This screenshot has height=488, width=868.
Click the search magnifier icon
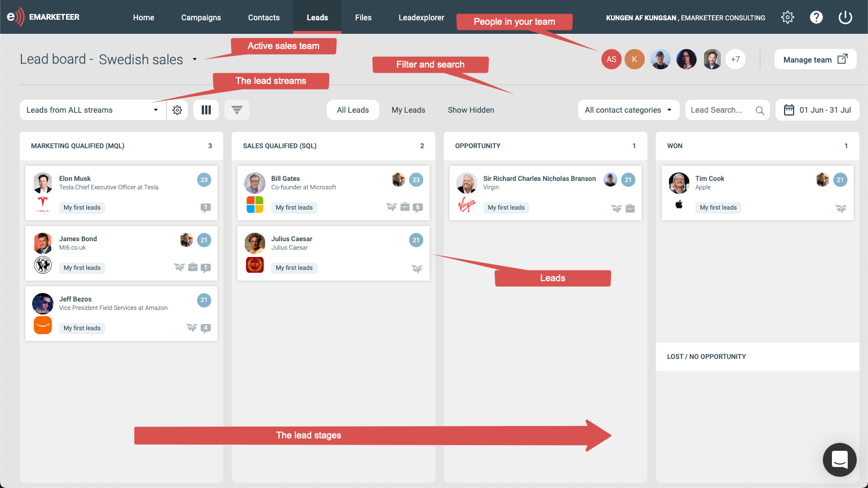(x=760, y=110)
